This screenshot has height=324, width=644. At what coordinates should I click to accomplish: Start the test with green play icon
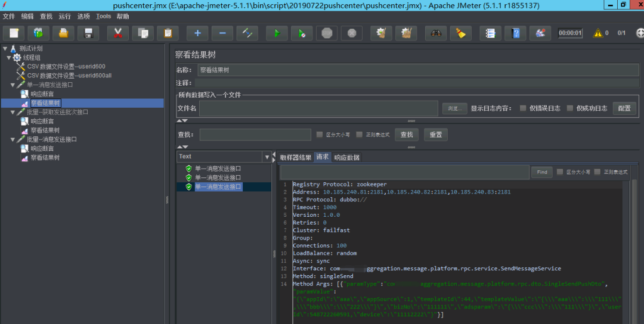[277, 33]
